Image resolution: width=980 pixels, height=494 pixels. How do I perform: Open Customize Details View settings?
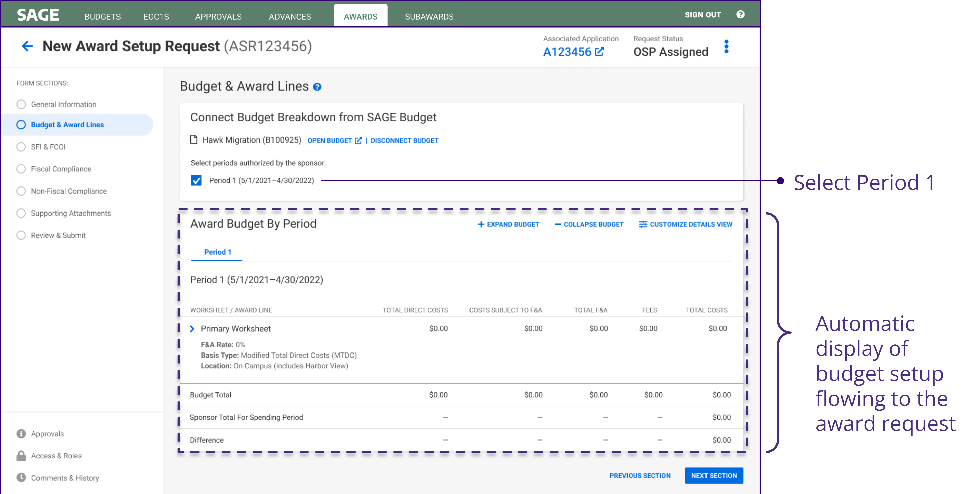[x=686, y=224]
